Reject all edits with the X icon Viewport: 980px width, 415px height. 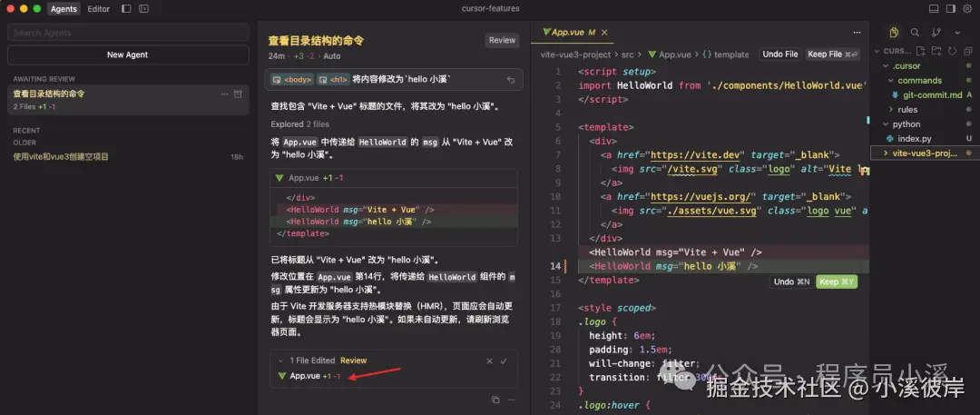click(x=489, y=361)
